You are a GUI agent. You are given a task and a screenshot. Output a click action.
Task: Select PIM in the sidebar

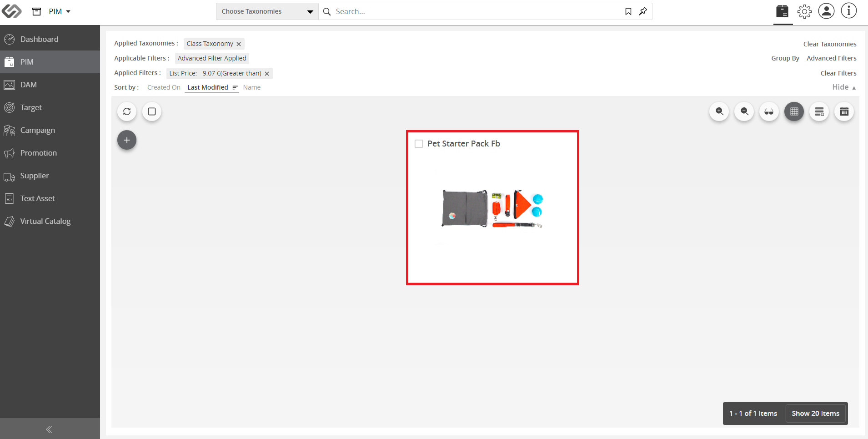pos(50,62)
